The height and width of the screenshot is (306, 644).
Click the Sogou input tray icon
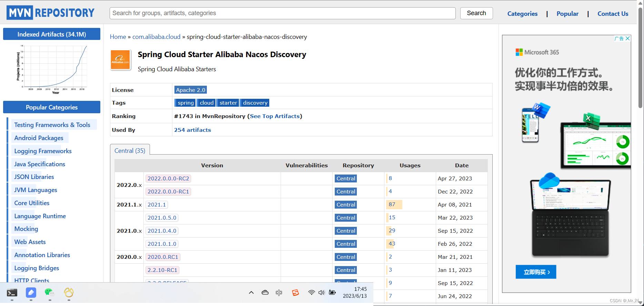(295, 293)
